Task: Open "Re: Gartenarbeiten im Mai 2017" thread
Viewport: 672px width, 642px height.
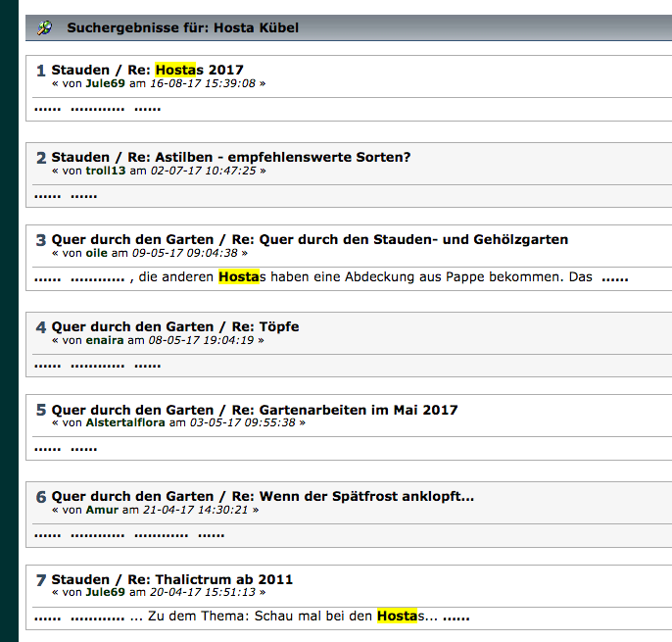Action: pos(344,410)
